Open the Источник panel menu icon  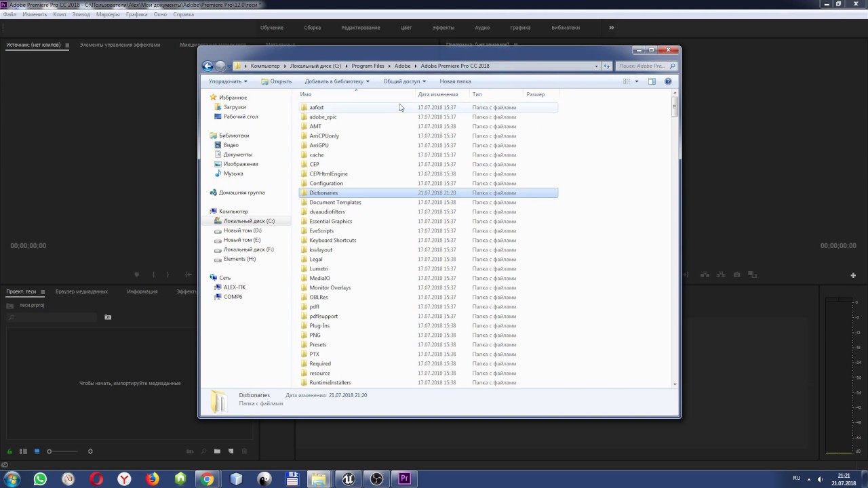click(66, 45)
